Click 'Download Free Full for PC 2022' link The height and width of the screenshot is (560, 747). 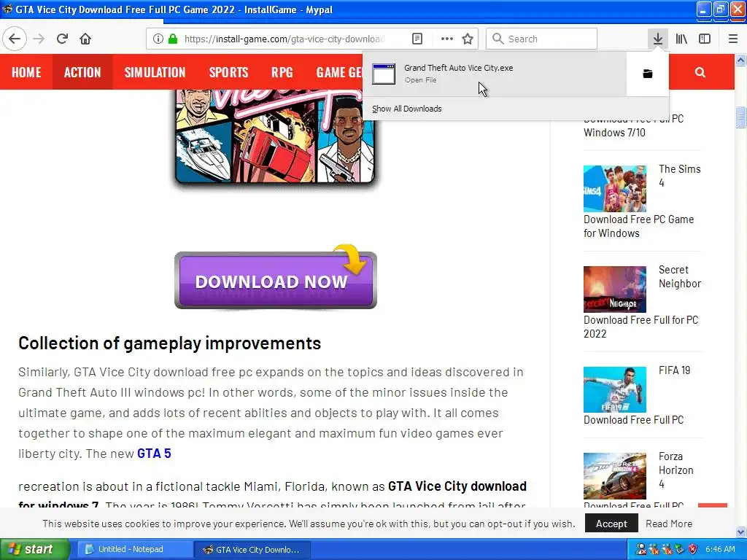[x=640, y=327]
